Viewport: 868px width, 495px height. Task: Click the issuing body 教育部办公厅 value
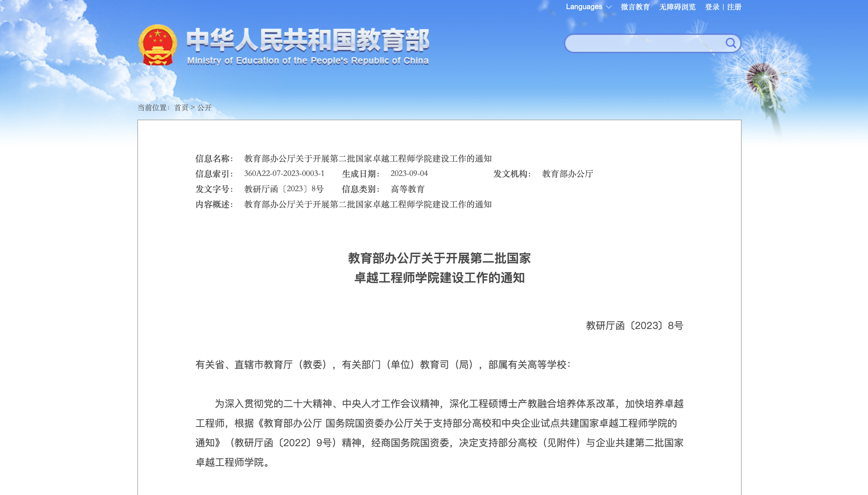click(x=567, y=174)
